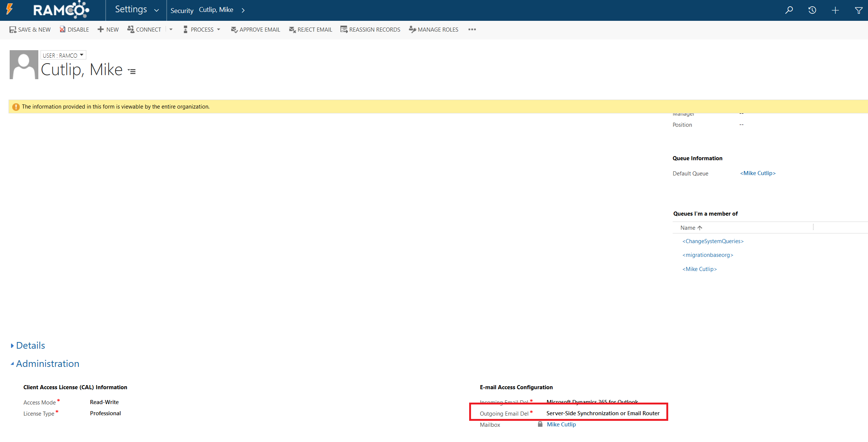View recently viewed records history
The height and width of the screenshot is (442, 868).
tap(812, 10)
